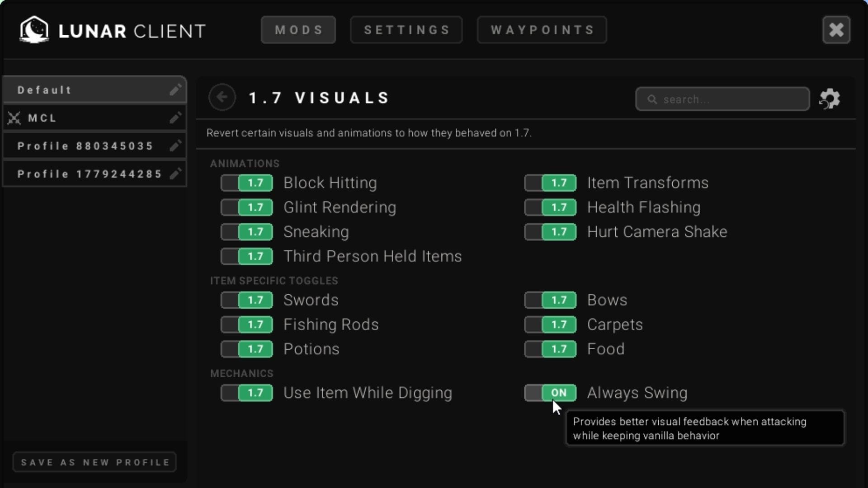Click Save As New Profile button

94,462
